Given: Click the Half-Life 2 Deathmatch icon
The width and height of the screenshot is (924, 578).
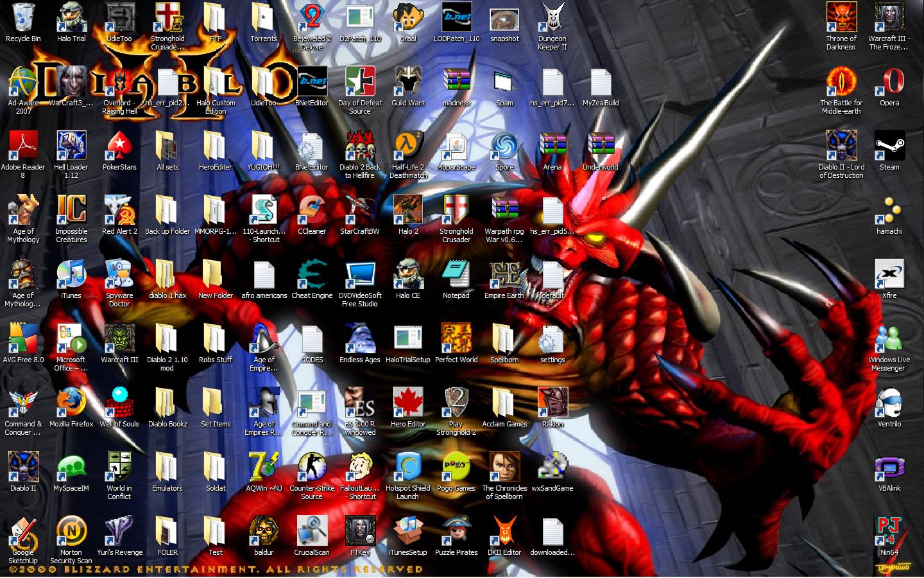Looking at the screenshot, I should (408, 146).
